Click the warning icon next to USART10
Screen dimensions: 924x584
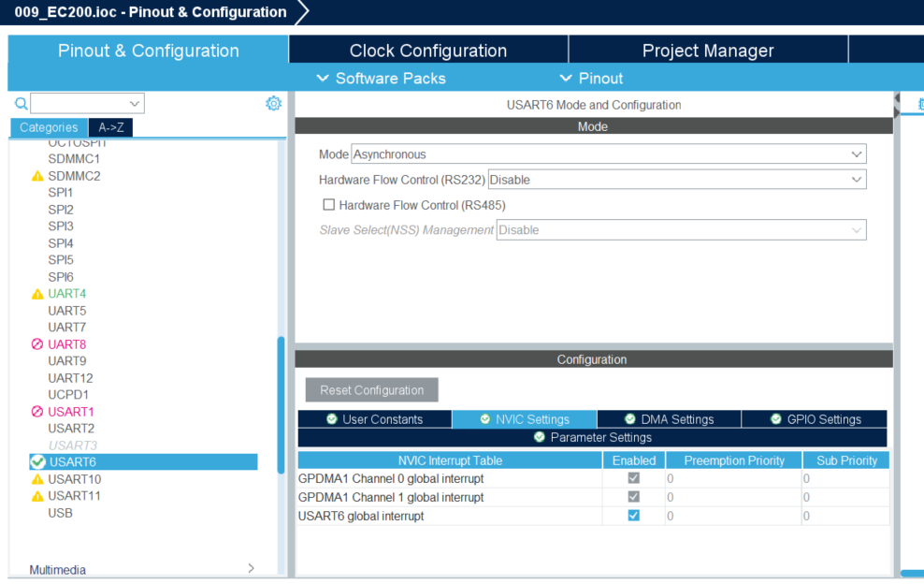tap(37, 478)
